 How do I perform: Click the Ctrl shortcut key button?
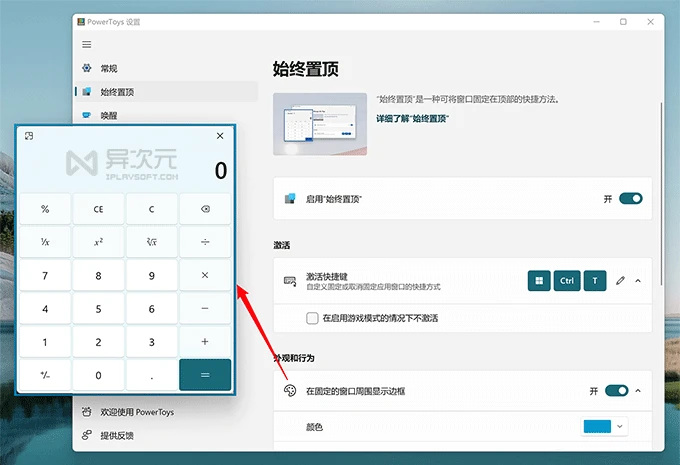click(x=566, y=281)
